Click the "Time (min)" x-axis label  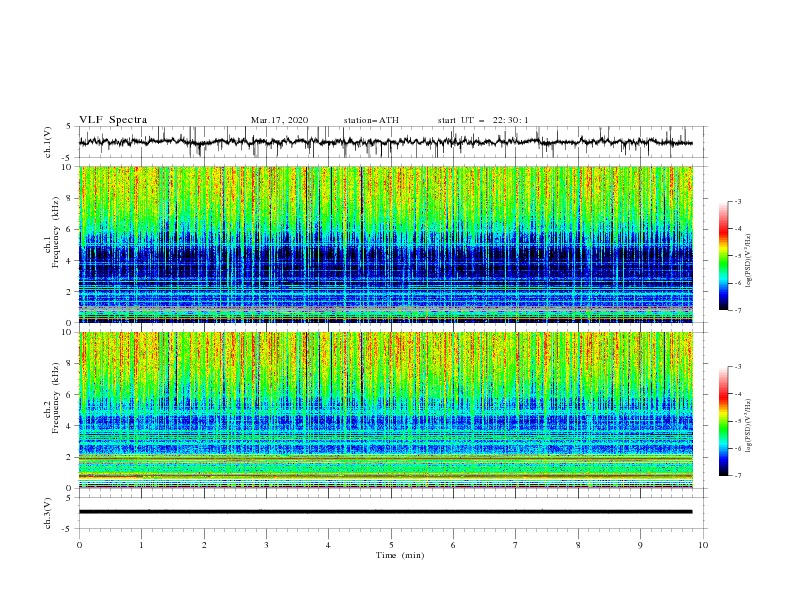tap(400, 555)
